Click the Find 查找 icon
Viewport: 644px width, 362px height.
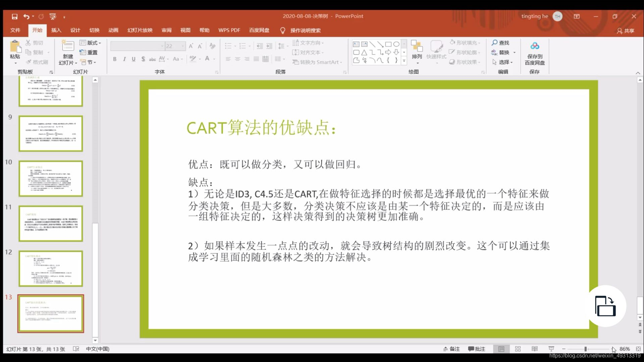point(500,43)
